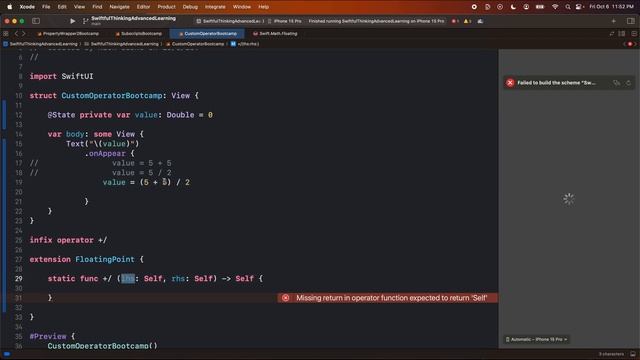
Task: Toggle the editor minimap layout button
Action: point(622,33)
